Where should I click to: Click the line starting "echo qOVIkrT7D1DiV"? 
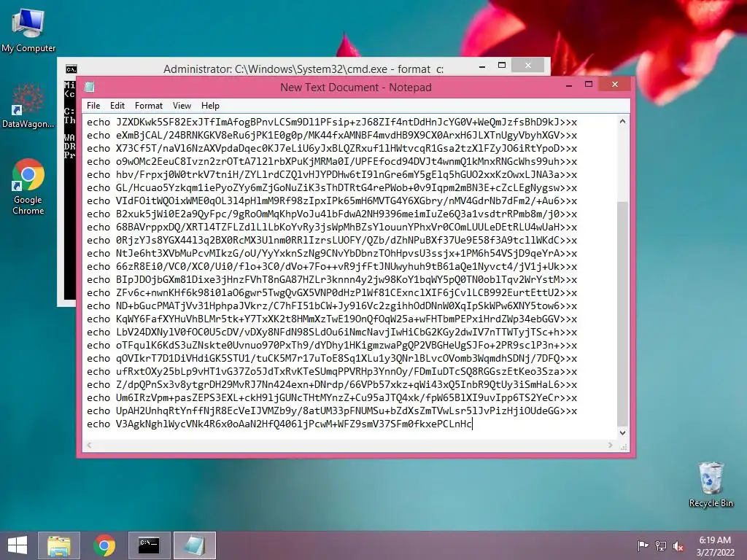click(x=332, y=359)
